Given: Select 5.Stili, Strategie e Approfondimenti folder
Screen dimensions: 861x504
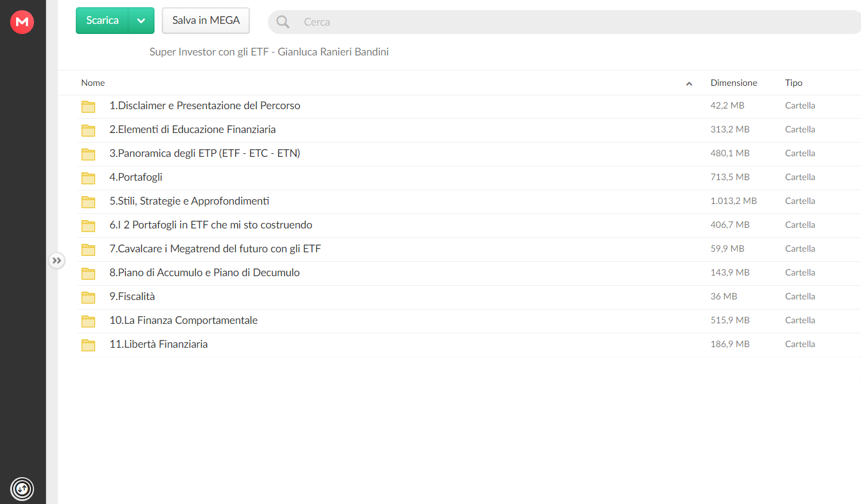Looking at the screenshot, I should coord(469,202).
